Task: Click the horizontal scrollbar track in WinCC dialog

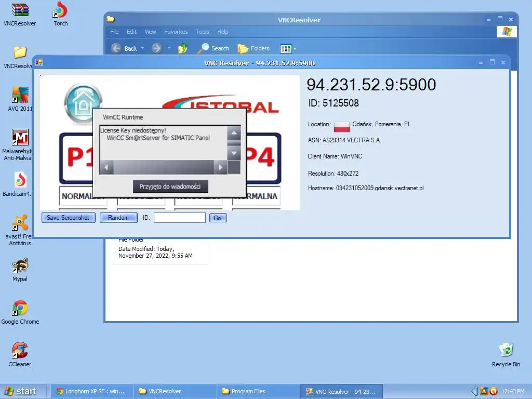Action: 164,167
